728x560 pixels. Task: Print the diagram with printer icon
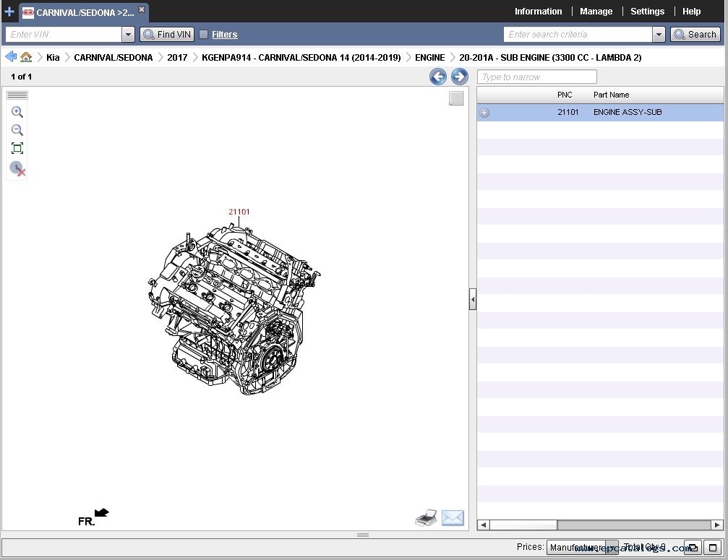(x=426, y=518)
